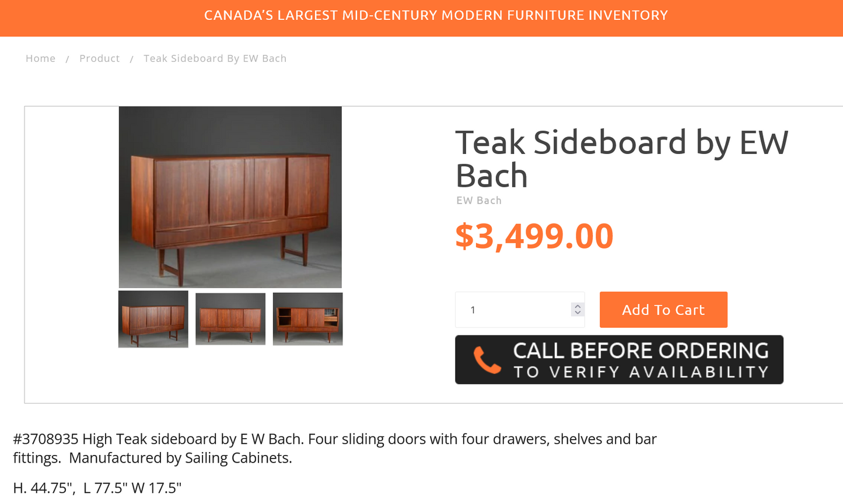Click the quantity decrement arrow

click(x=577, y=313)
